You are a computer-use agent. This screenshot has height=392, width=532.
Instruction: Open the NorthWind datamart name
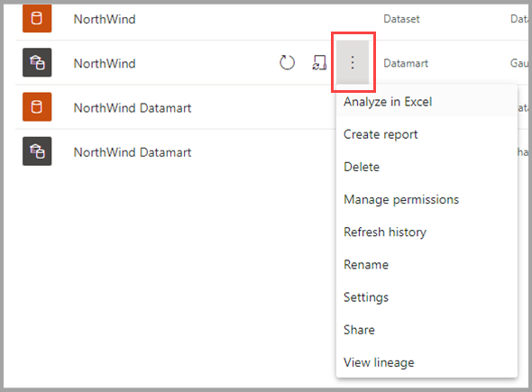pos(105,63)
